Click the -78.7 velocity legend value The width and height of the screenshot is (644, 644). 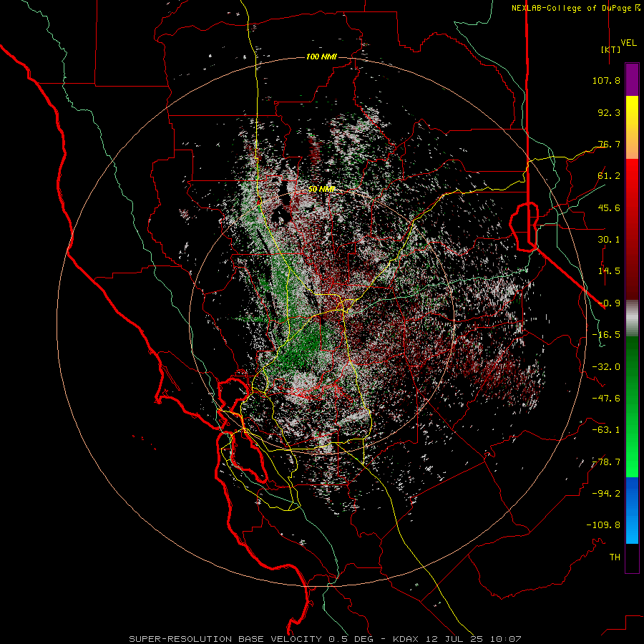[606, 462]
